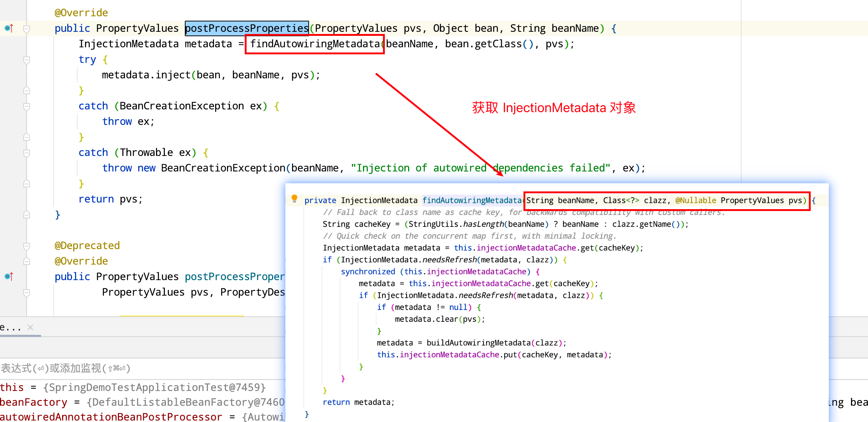Click 'injectionMetadataCache.put' call in popup
Screen dimensions: 868x422
click(x=458, y=354)
